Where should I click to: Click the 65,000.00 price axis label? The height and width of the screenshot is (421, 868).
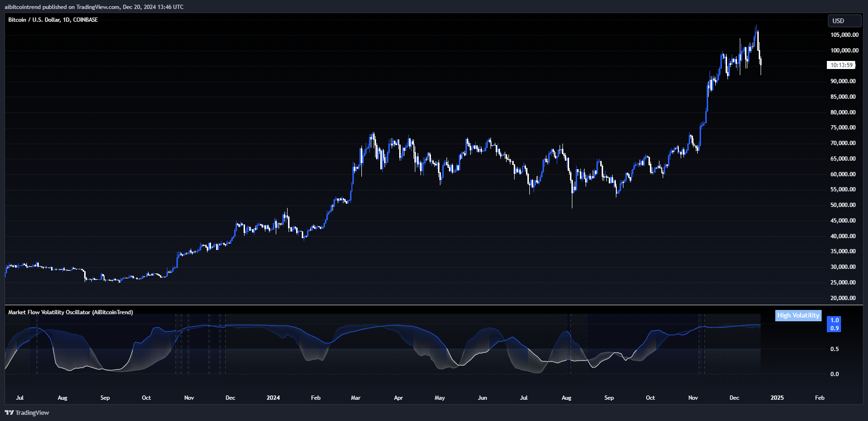pyautogui.click(x=843, y=159)
